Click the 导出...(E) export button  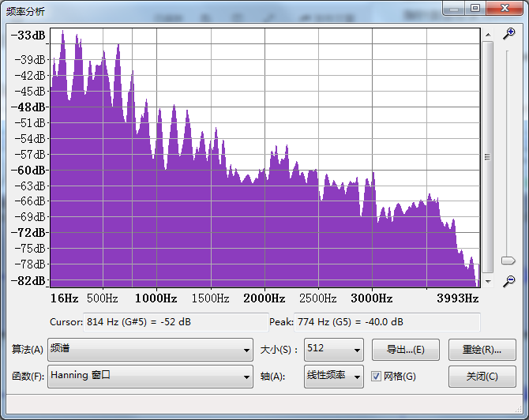(406, 350)
